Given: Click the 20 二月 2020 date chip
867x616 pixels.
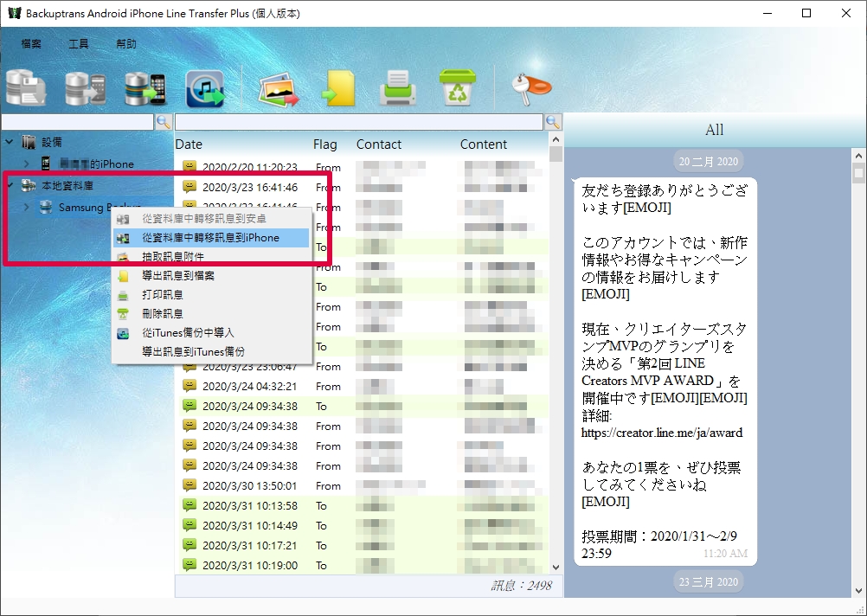Looking at the screenshot, I should [x=709, y=162].
